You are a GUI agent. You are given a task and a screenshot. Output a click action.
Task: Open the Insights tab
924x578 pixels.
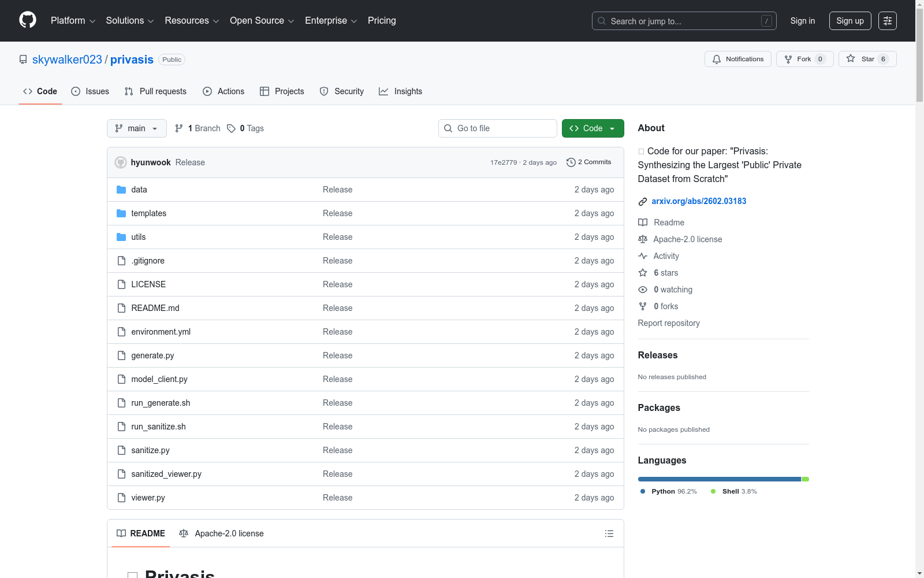tap(400, 91)
